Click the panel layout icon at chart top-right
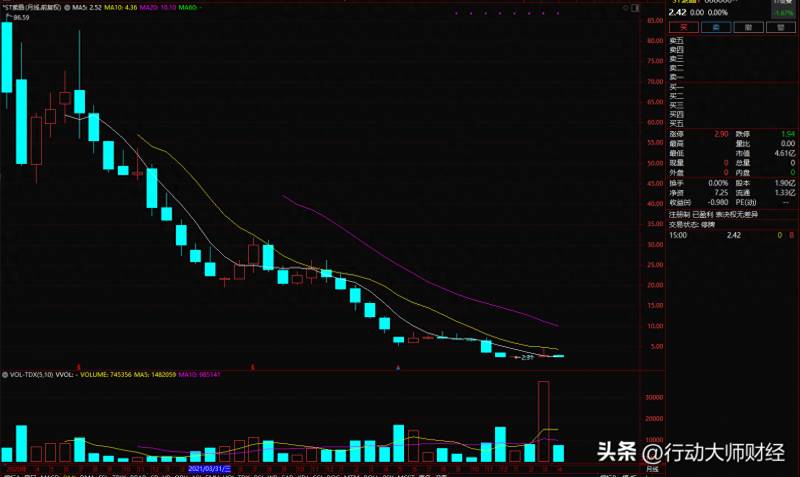 pos(635,8)
